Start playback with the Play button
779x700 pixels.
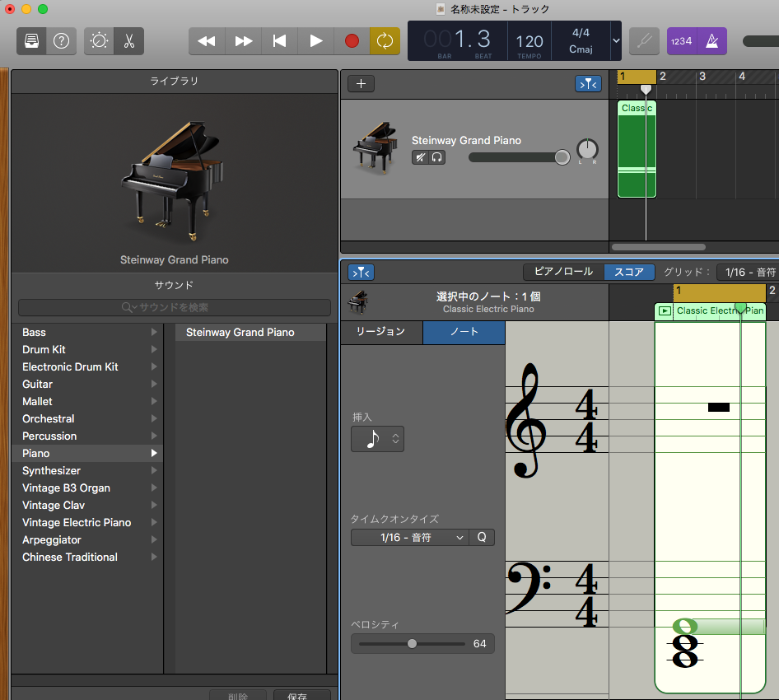316,40
